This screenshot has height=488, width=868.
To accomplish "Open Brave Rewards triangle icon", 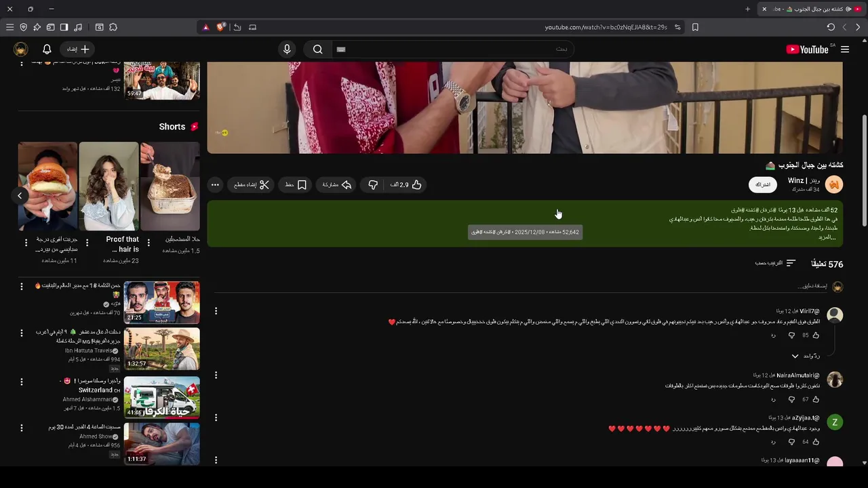I will [x=206, y=27].
